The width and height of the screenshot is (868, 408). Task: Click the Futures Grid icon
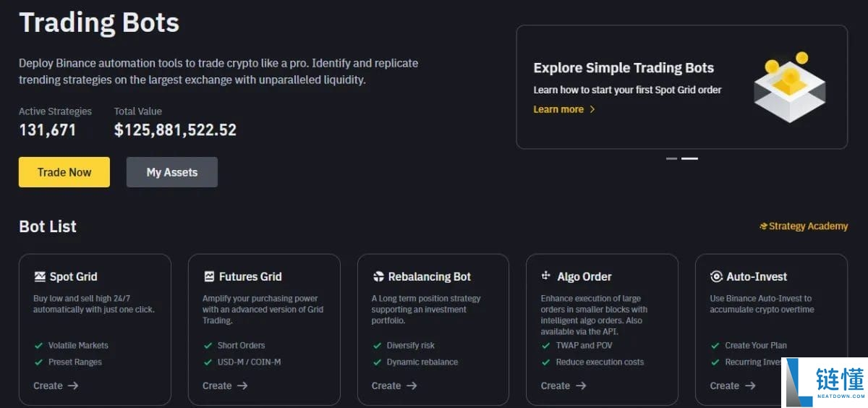209,276
